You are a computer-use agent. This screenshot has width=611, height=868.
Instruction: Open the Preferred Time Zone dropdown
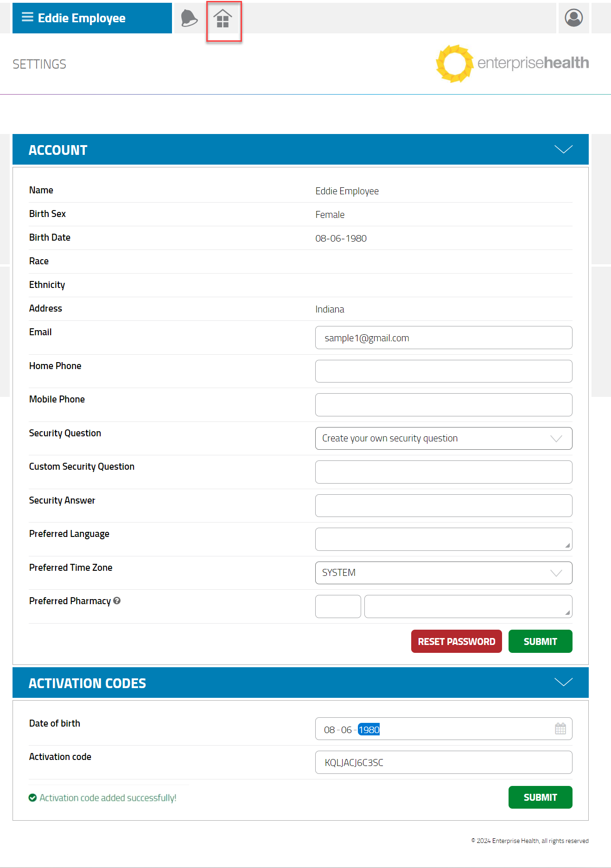pos(443,573)
